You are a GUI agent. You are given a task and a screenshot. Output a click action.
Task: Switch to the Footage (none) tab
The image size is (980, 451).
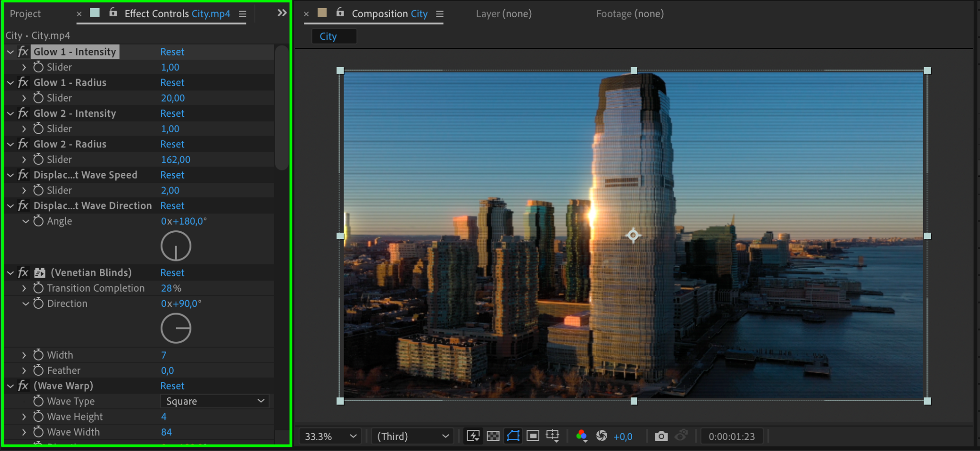[630, 14]
